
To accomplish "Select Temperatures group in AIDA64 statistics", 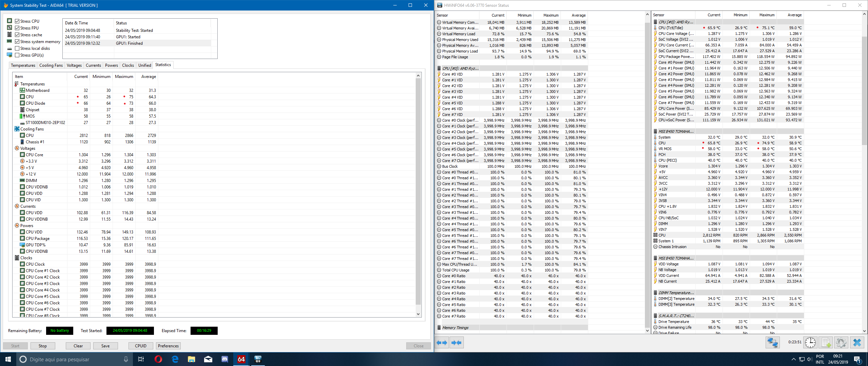I will pos(32,84).
